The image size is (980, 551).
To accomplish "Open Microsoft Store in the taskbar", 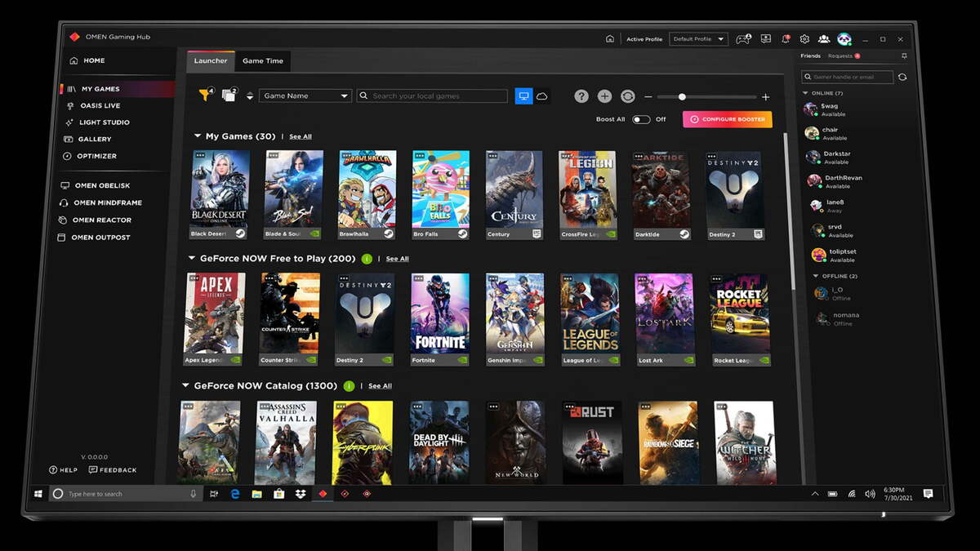I will click(x=278, y=494).
